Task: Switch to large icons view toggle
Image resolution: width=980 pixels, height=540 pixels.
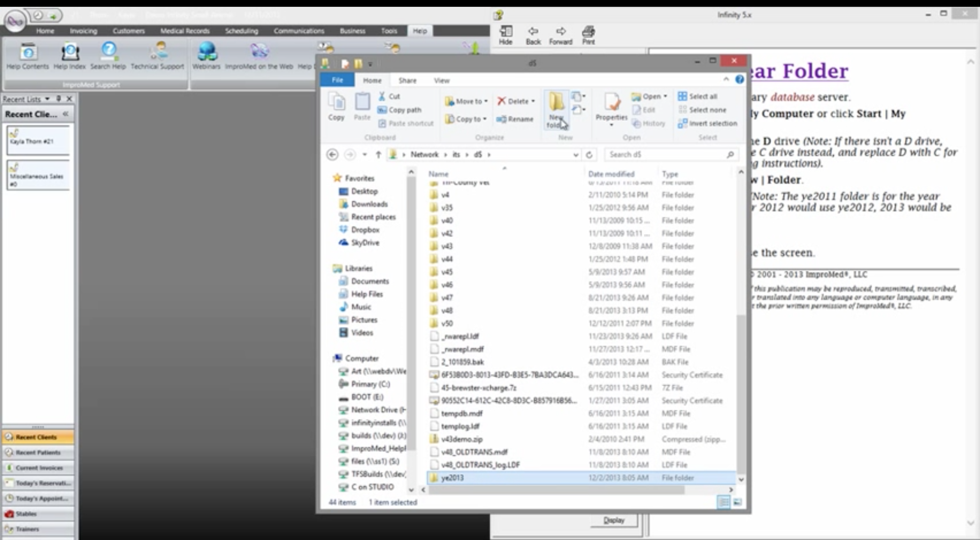Action: [737, 502]
